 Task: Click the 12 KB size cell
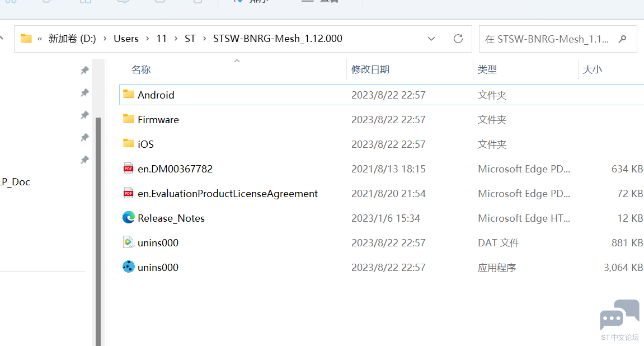629,218
